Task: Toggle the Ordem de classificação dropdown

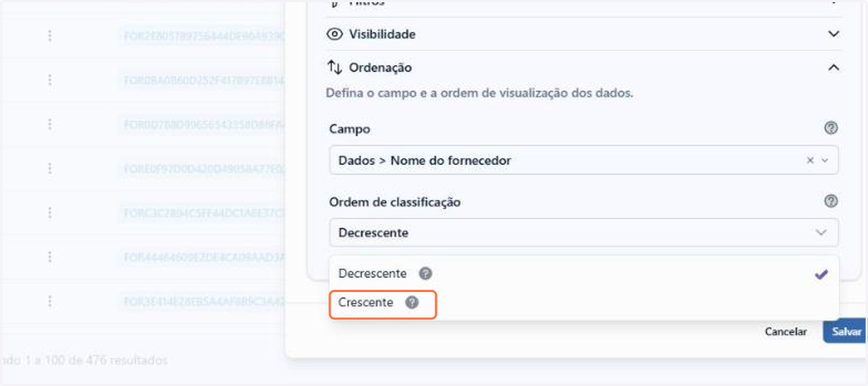Action: tap(584, 233)
